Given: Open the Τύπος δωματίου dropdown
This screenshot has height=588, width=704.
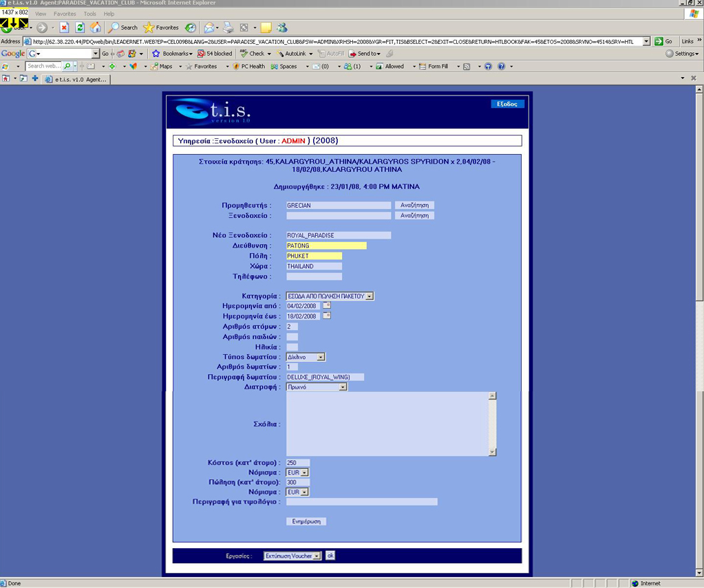Looking at the screenshot, I should coord(321,358).
